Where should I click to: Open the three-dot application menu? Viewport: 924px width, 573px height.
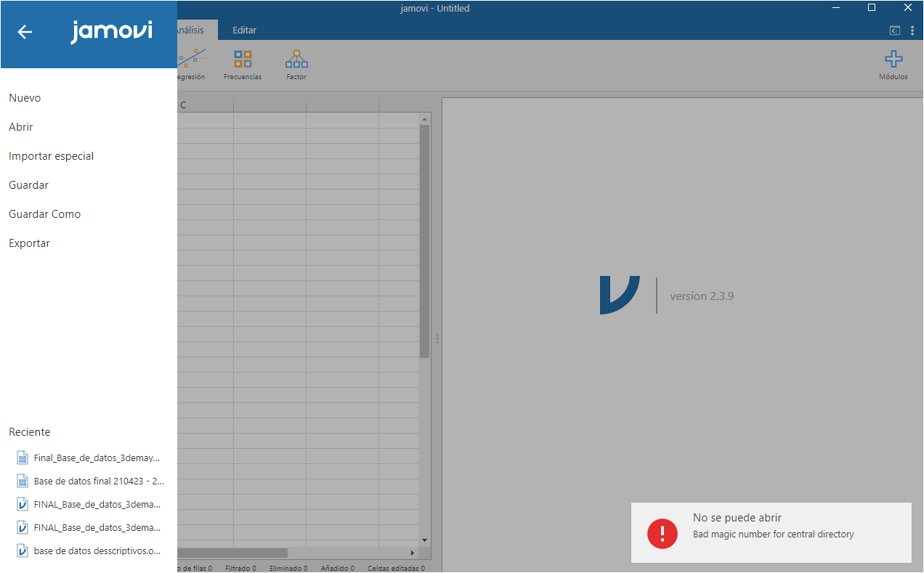[x=912, y=31]
